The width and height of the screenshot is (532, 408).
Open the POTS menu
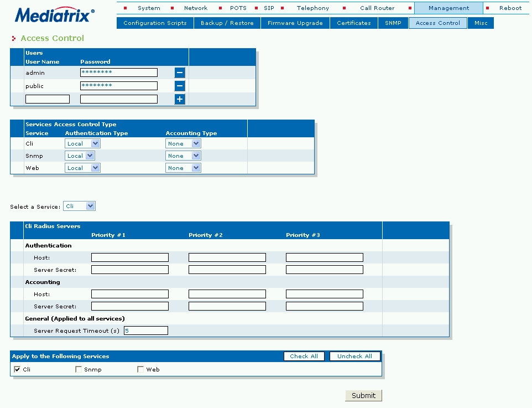coord(238,8)
